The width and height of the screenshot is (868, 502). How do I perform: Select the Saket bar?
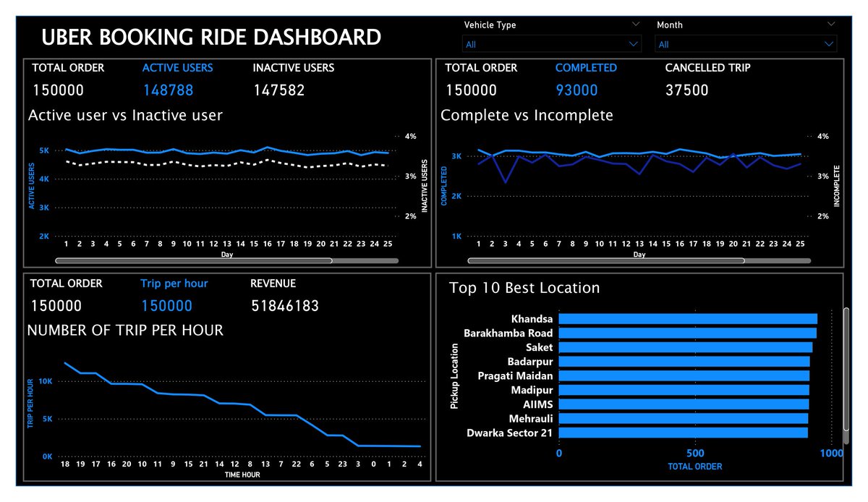pos(686,347)
